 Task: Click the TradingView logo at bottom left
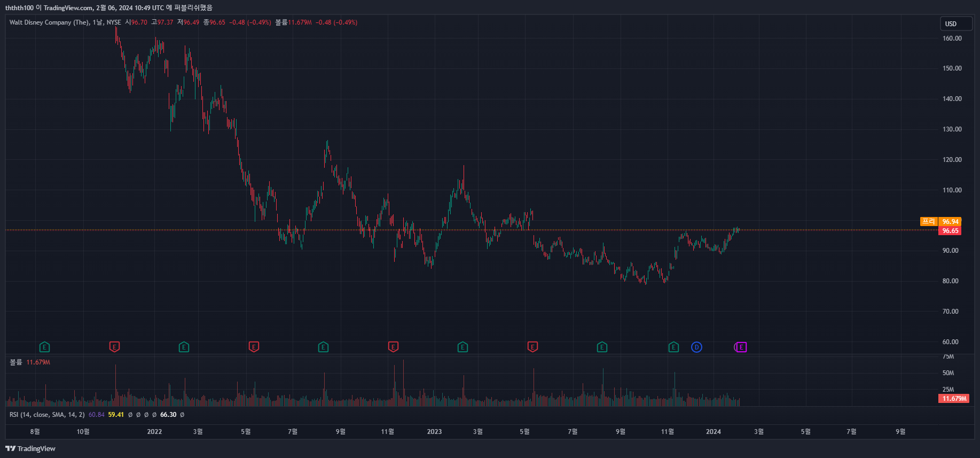[30, 448]
